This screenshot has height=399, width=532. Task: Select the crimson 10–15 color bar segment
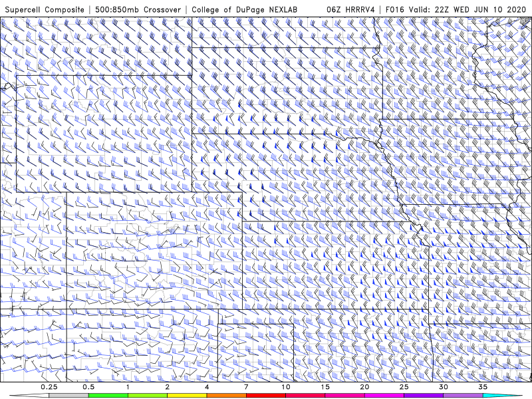click(x=305, y=396)
